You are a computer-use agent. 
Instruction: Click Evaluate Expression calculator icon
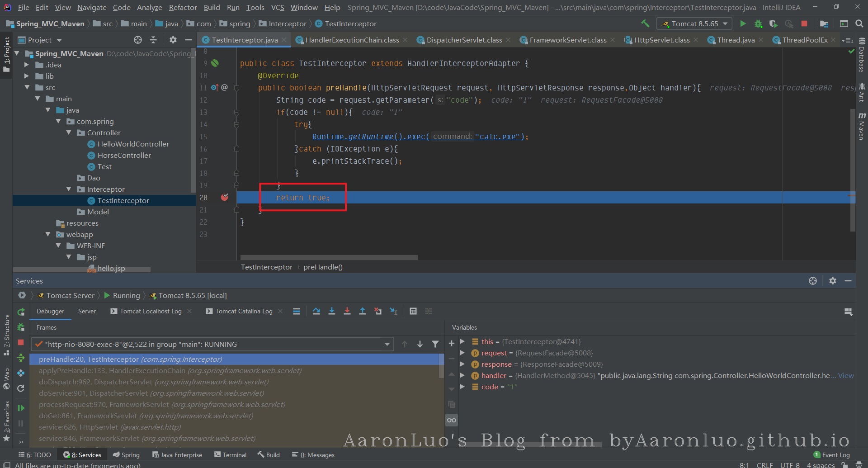point(413,311)
